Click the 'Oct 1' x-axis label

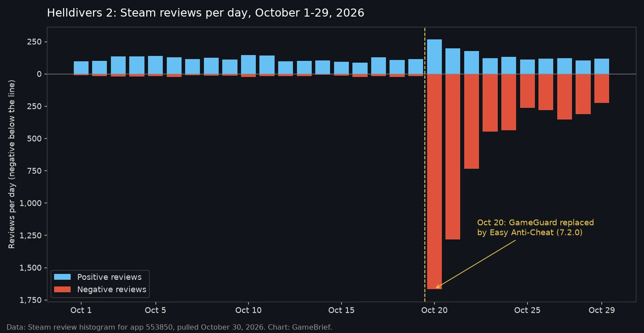(81, 310)
